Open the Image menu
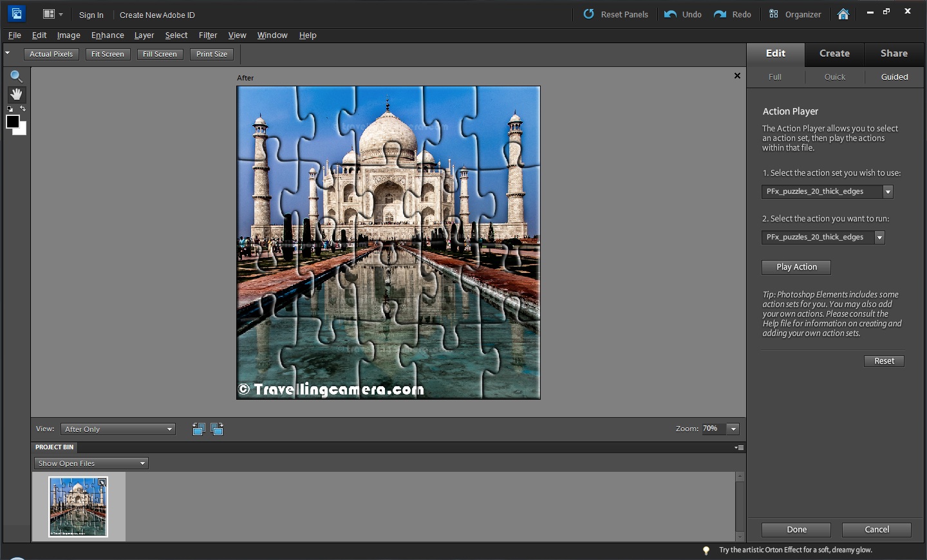927x560 pixels. (x=68, y=35)
